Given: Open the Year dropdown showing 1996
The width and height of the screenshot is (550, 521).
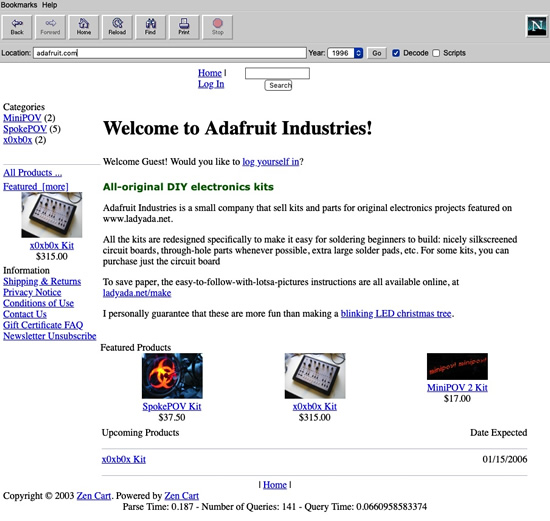Looking at the screenshot, I should pos(345,53).
